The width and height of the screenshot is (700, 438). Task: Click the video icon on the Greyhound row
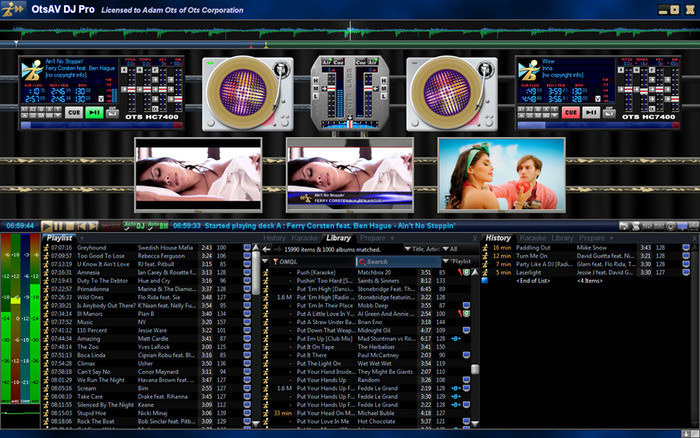click(x=247, y=247)
